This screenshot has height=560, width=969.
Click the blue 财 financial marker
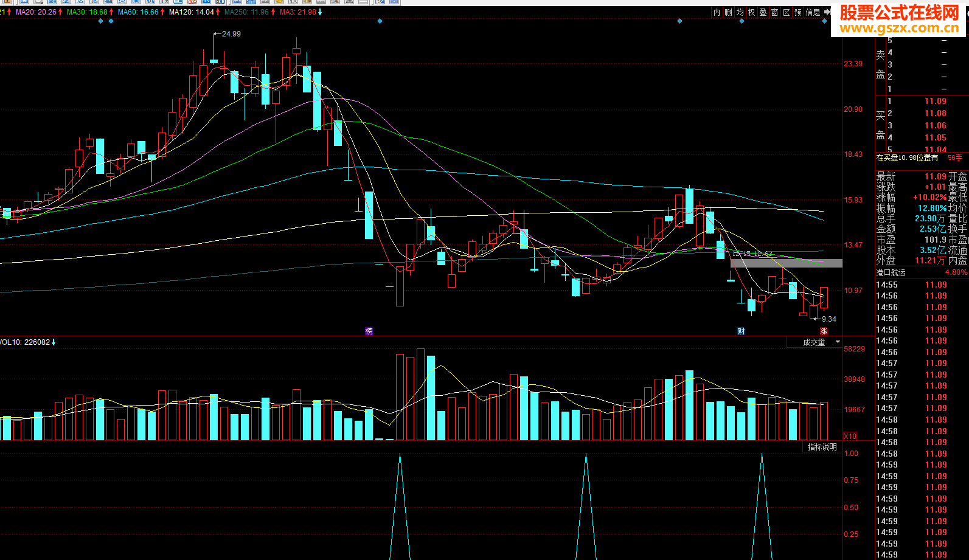(741, 331)
